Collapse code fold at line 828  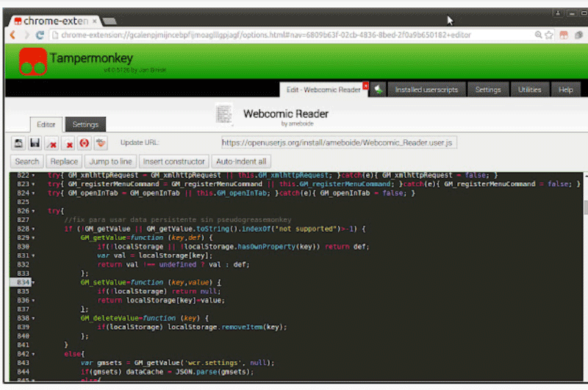pos(33,229)
